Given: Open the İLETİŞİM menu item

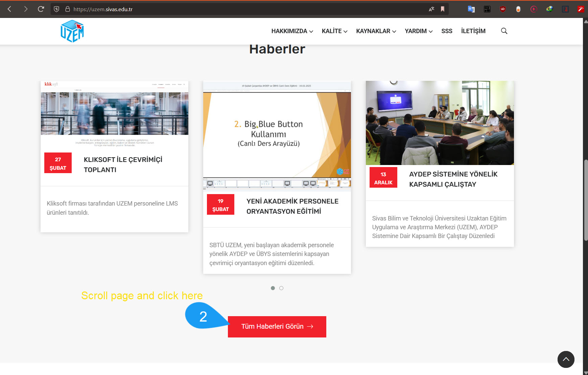Looking at the screenshot, I should pyautogui.click(x=473, y=31).
